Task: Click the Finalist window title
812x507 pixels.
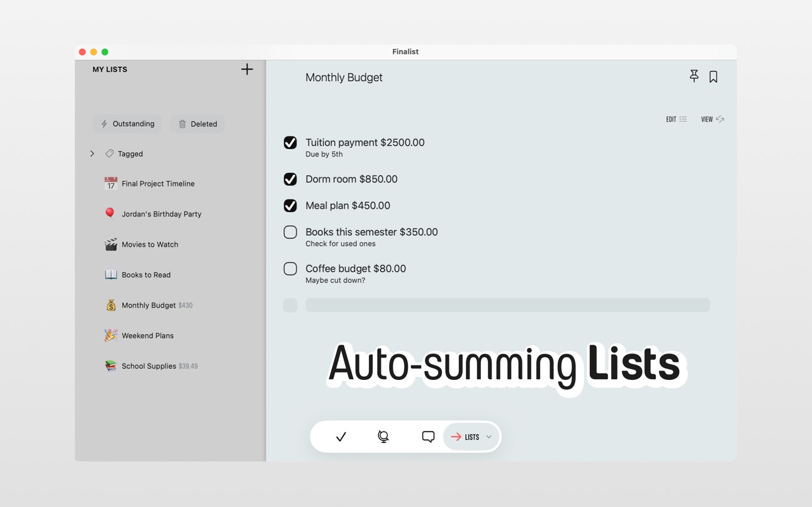Action: 405,52
